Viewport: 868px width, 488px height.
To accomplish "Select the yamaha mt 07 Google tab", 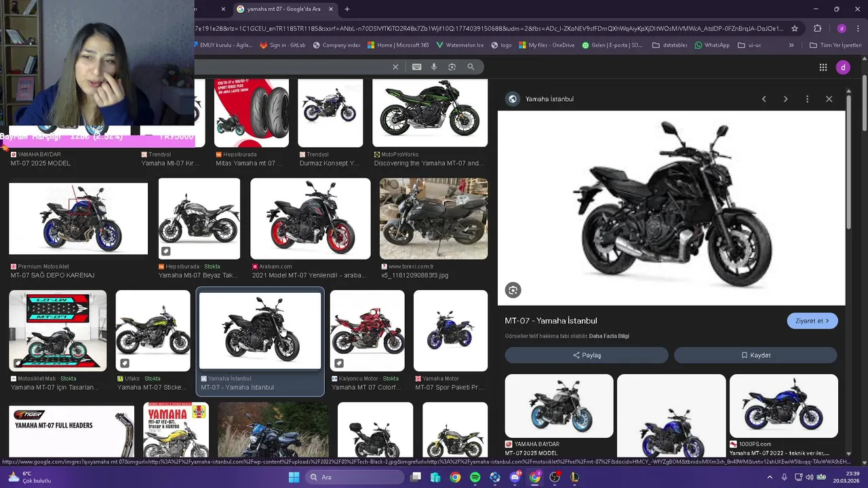I will (285, 9).
